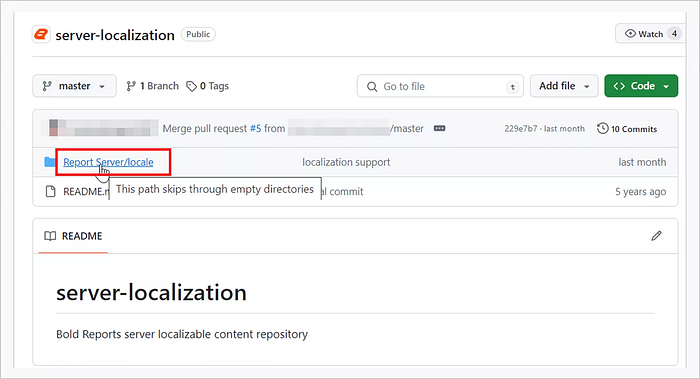Click the 'Bold Reports server localizable content repository' text
The image size is (700, 379).
coord(182,334)
